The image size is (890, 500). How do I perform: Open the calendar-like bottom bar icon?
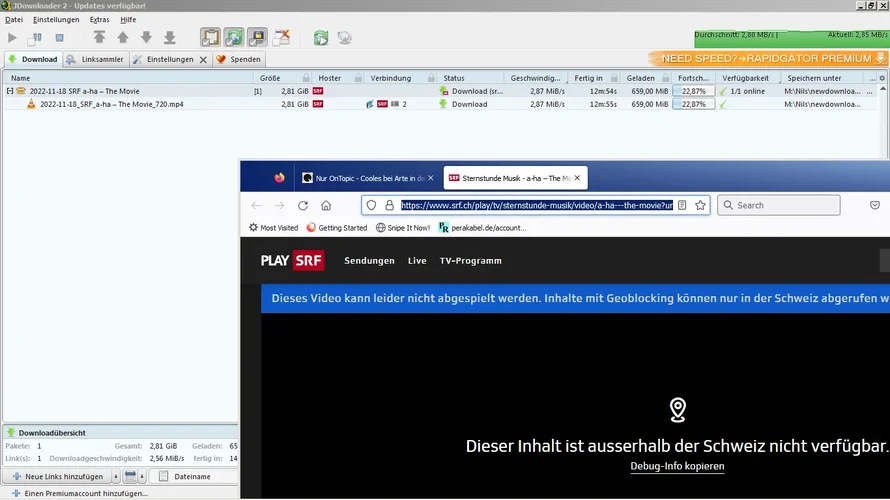click(130, 477)
